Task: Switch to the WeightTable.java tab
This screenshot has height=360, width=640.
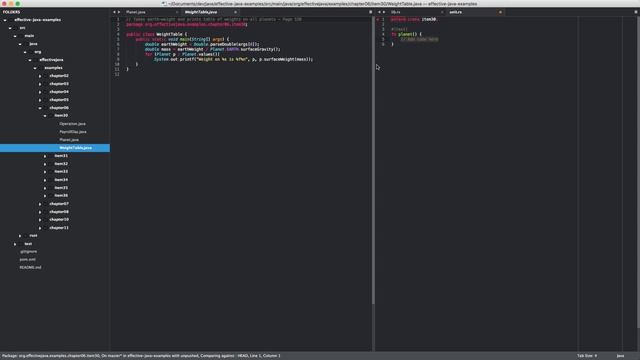Action: (x=201, y=12)
